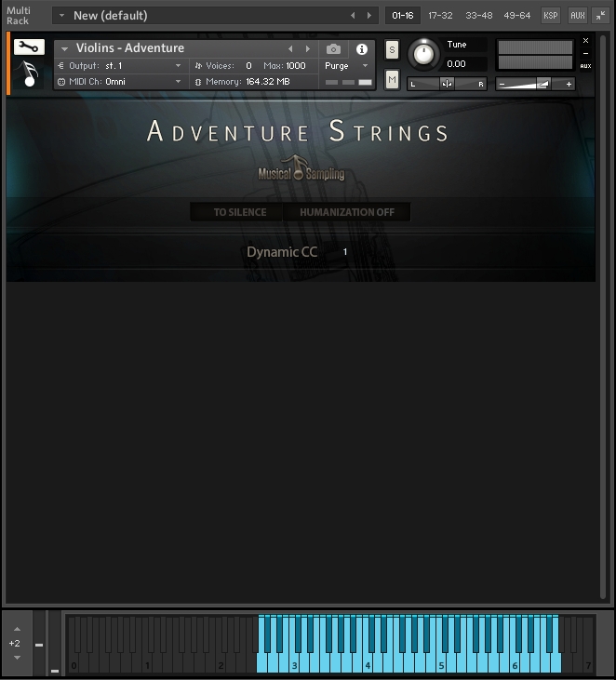Turn the Tune knob
Viewport: 616px width, 680px height.
pyautogui.click(x=423, y=54)
